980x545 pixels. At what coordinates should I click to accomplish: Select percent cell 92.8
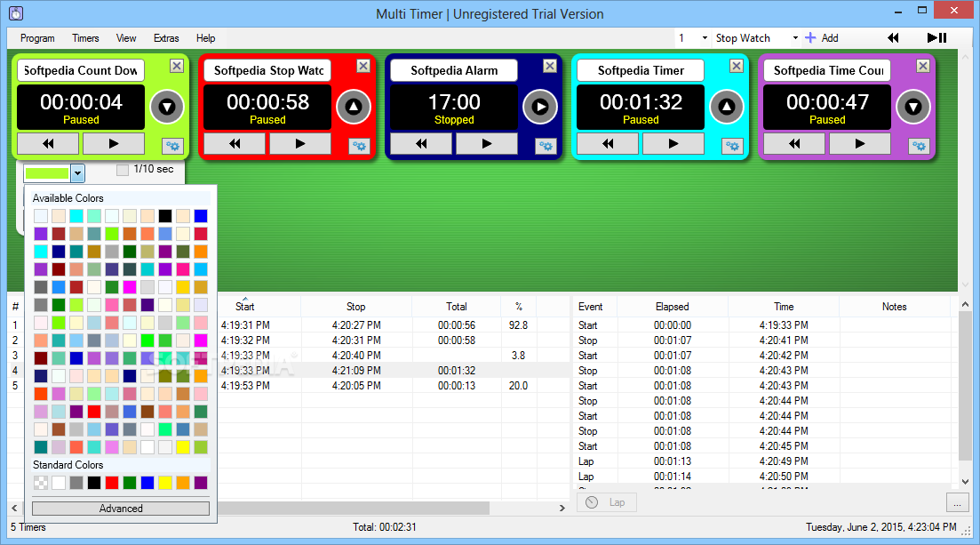[518, 325]
